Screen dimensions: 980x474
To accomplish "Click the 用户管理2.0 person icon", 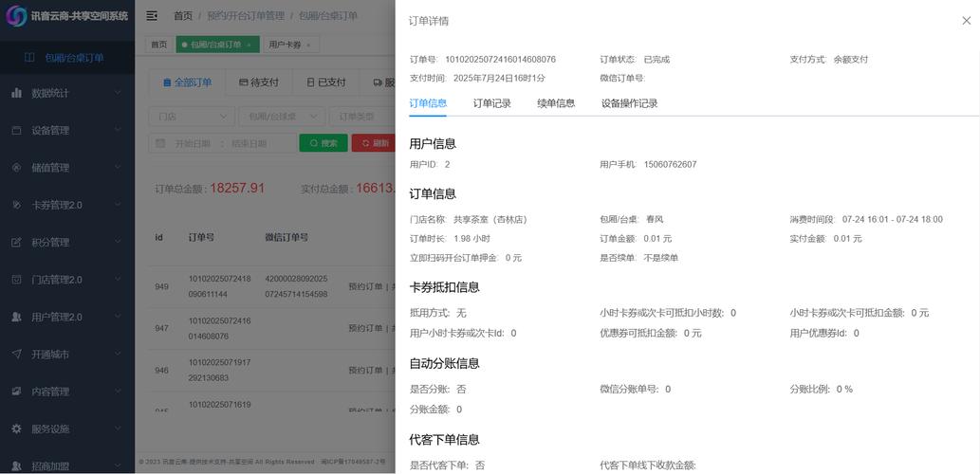I will [x=16, y=317].
